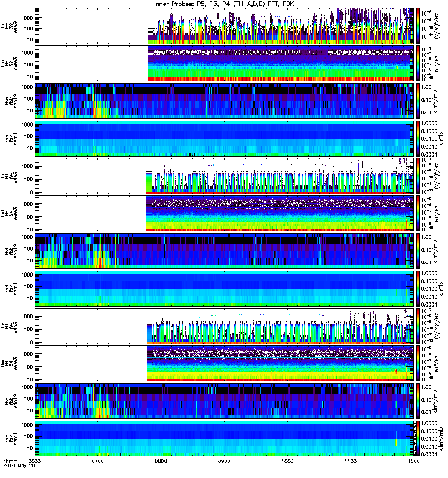Select the thd fff 64 scm3 spectrogram panel
Viewport: 448px width, 478px height.
tap(225, 213)
